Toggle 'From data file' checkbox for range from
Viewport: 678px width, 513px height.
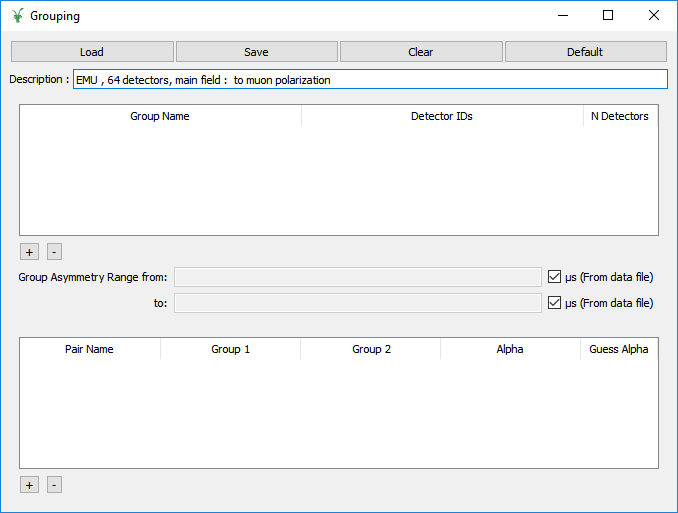pos(555,277)
